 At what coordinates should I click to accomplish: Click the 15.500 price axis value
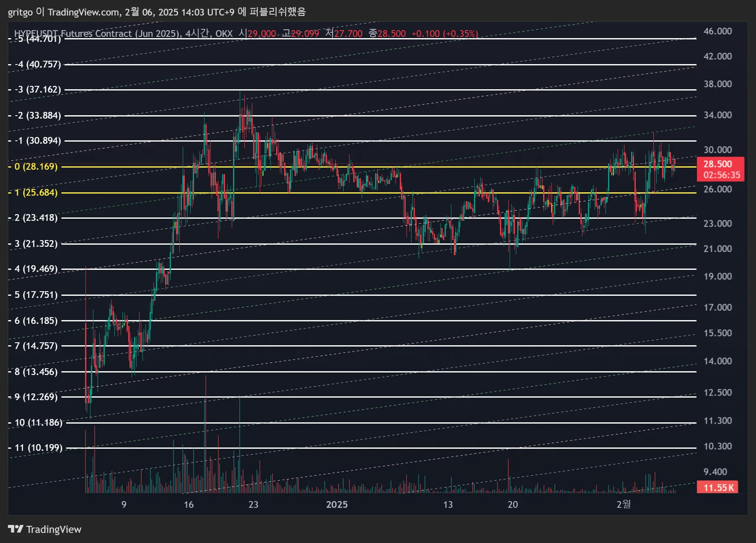pos(717,333)
